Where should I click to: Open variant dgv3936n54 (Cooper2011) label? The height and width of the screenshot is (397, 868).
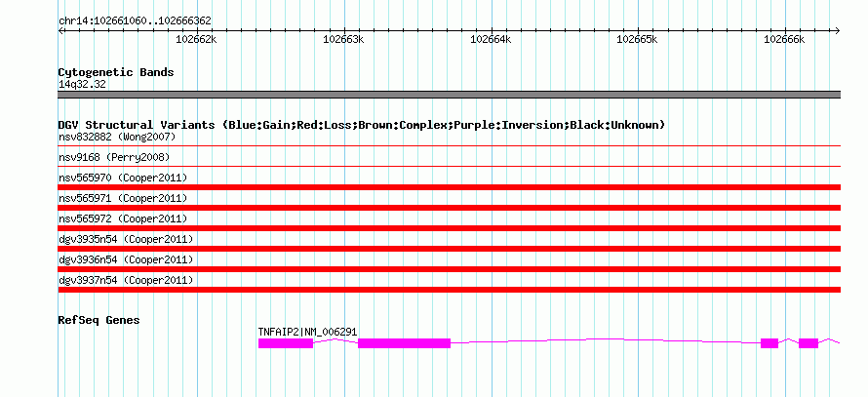point(126,259)
